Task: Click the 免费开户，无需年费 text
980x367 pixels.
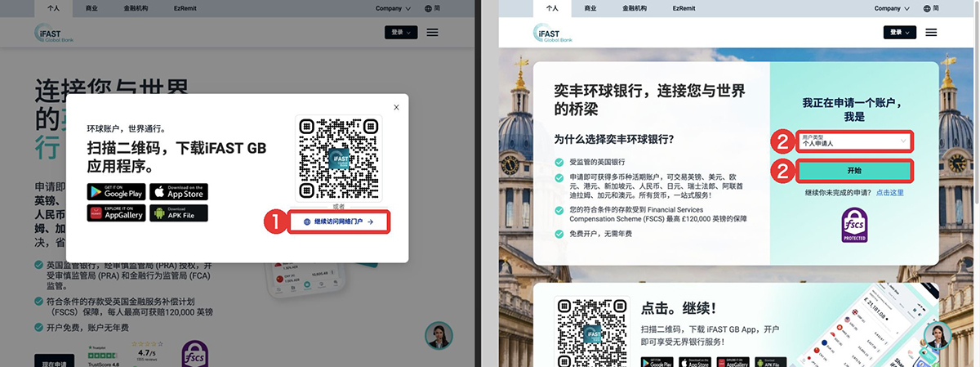Action: coord(600,234)
